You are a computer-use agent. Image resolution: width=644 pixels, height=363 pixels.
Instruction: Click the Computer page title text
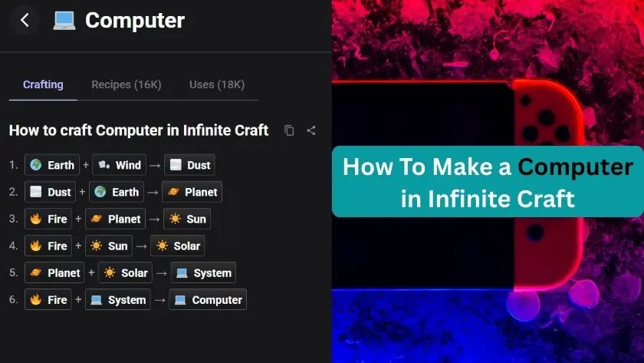click(x=135, y=20)
